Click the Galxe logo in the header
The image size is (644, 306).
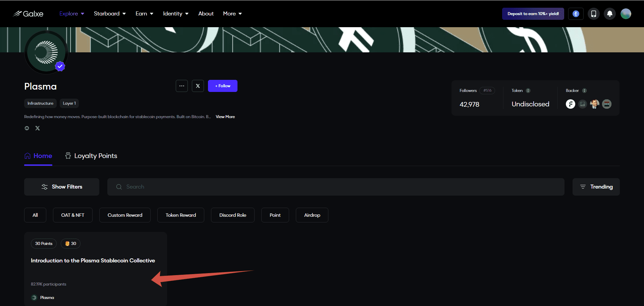coord(28,14)
